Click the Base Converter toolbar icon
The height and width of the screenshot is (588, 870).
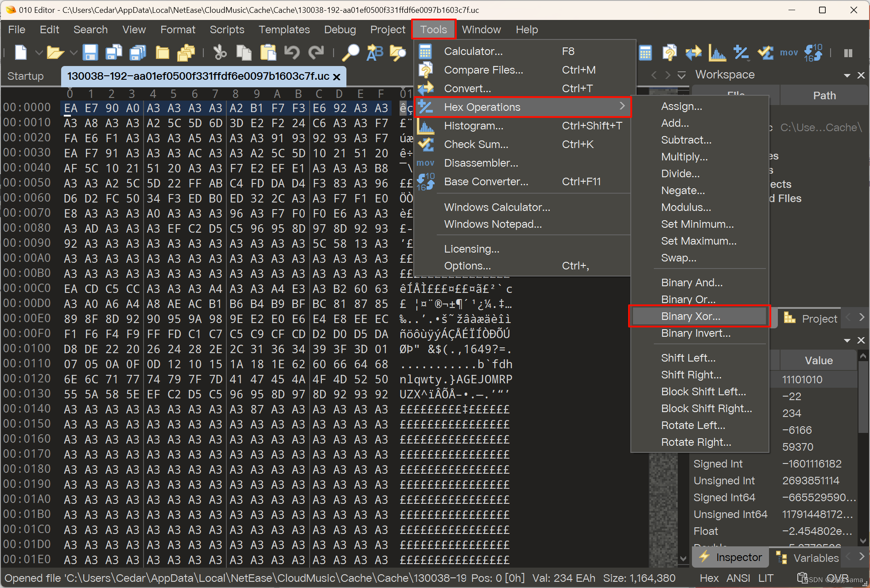[813, 53]
